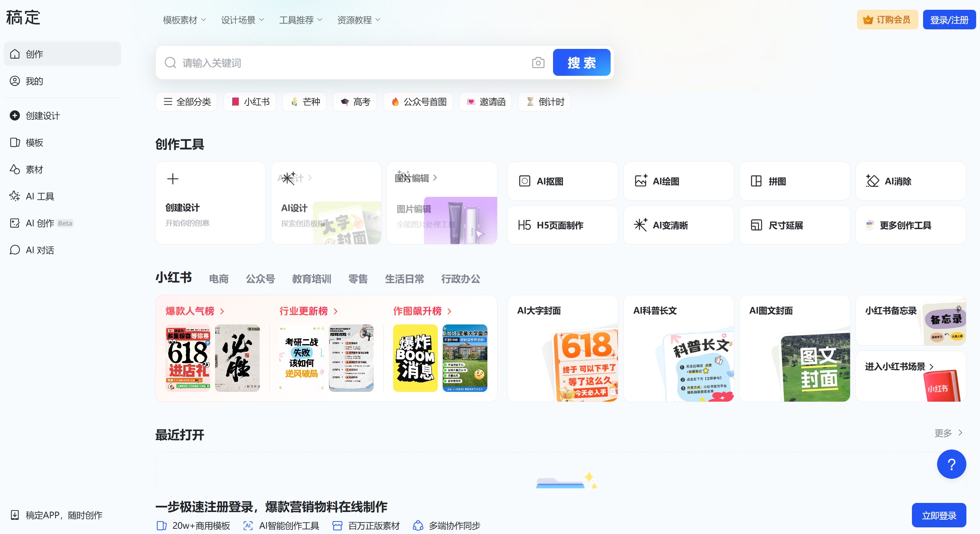
Task: Select the 生活日常 tab
Action: pyautogui.click(x=404, y=279)
